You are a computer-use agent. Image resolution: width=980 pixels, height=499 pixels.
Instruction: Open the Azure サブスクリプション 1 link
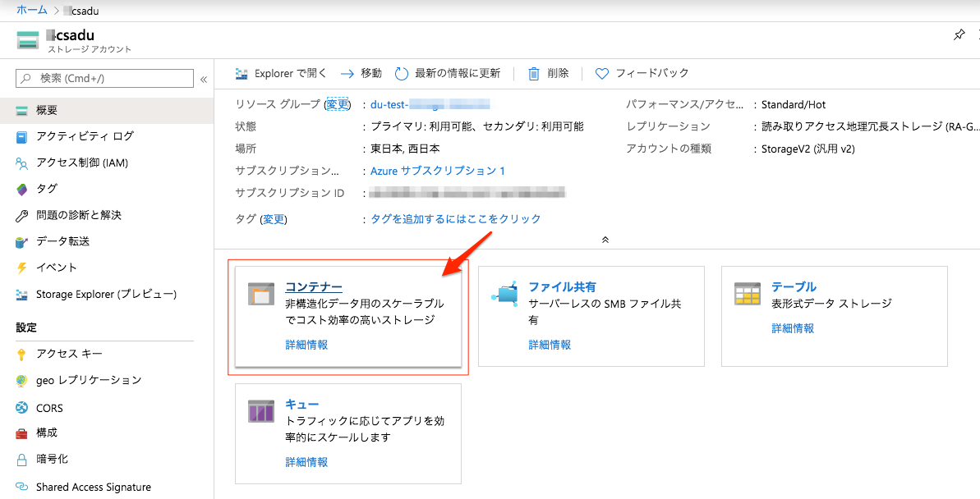point(438,171)
